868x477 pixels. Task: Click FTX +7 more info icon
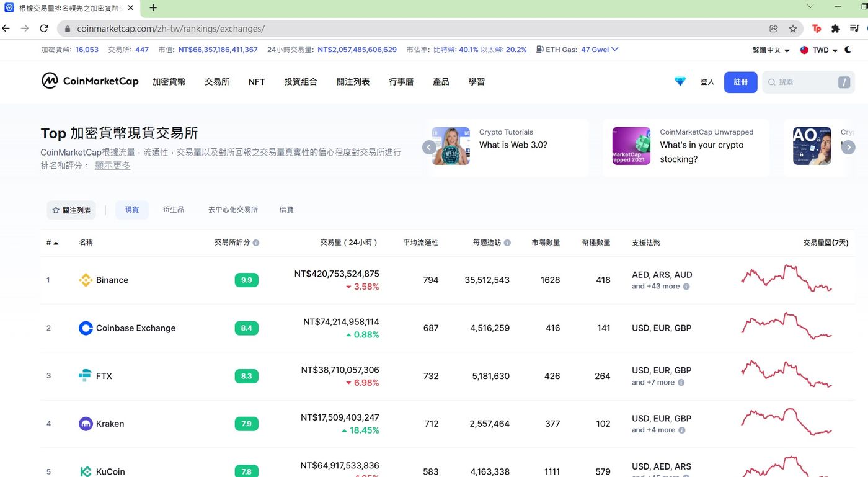pos(681,383)
